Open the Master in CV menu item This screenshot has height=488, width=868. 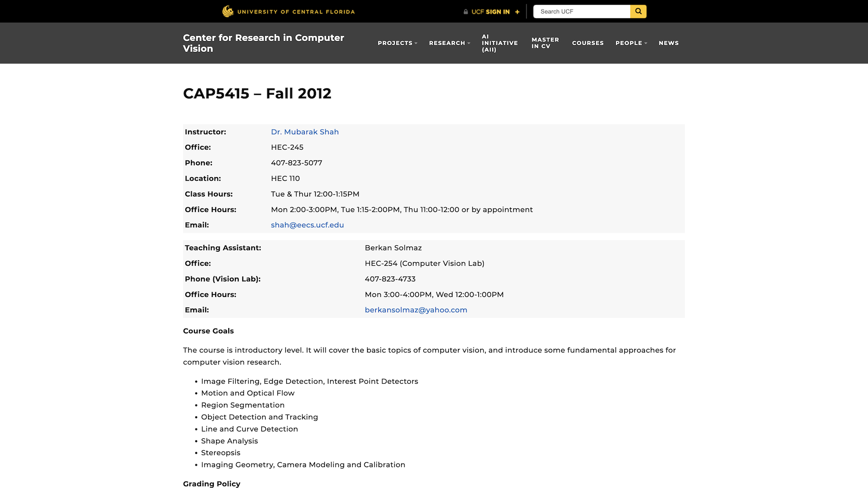[x=545, y=43]
